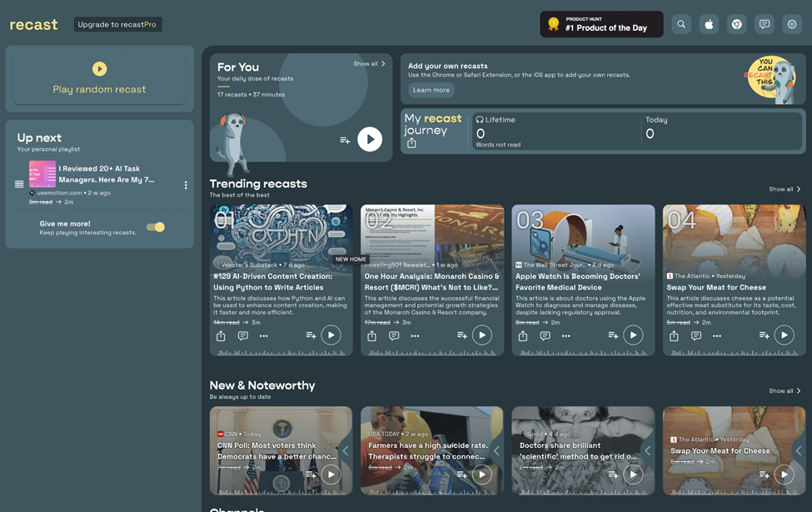Expand For You with Show all
The image size is (812, 512).
tap(369, 64)
